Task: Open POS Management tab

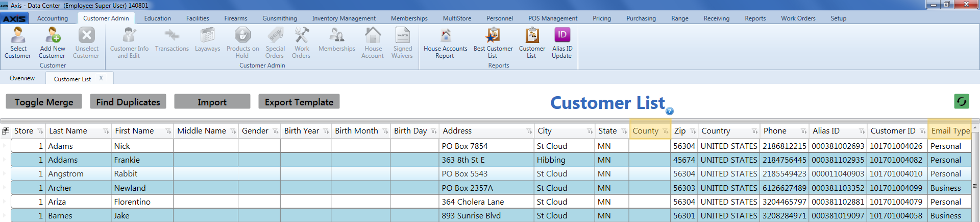Action: [x=553, y=18]
